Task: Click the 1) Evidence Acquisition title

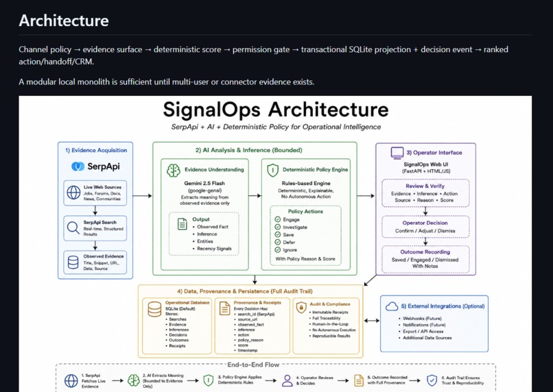Action: 96,150
